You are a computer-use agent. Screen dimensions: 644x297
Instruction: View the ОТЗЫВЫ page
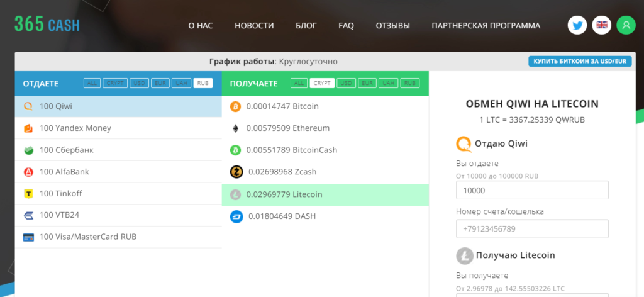click(392, 25)
